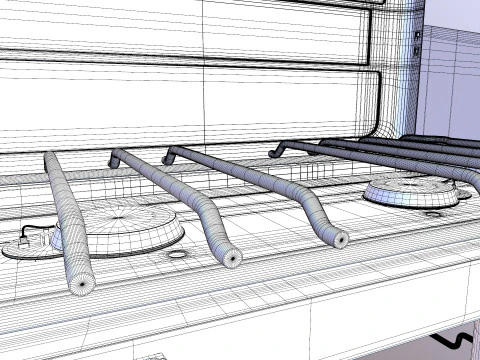Click the hooked rear tip of third grate bar
The height and width of the screenshot is (360, 480).
(167, 158)
